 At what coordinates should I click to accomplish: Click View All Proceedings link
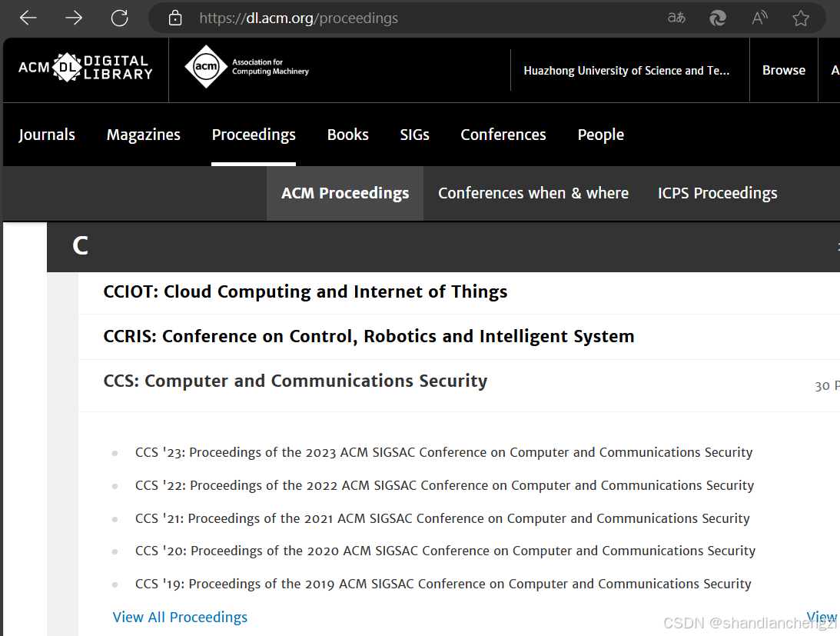[180, 618]
